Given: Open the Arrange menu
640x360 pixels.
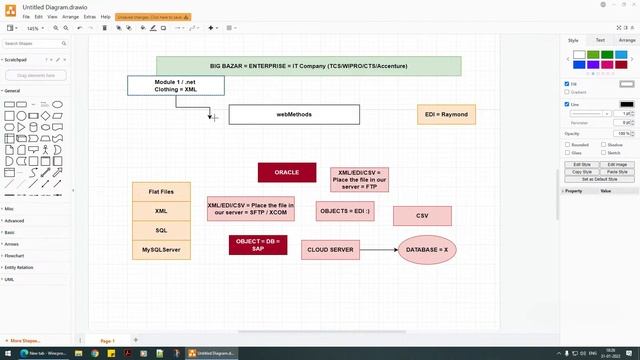Looking at the screenshot, I should click(70, 17).
